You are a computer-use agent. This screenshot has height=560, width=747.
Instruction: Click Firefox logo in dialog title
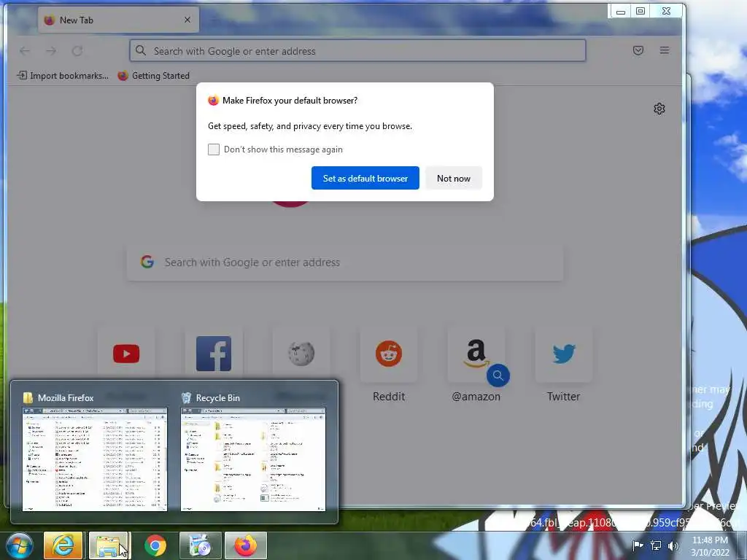(214, 101)
